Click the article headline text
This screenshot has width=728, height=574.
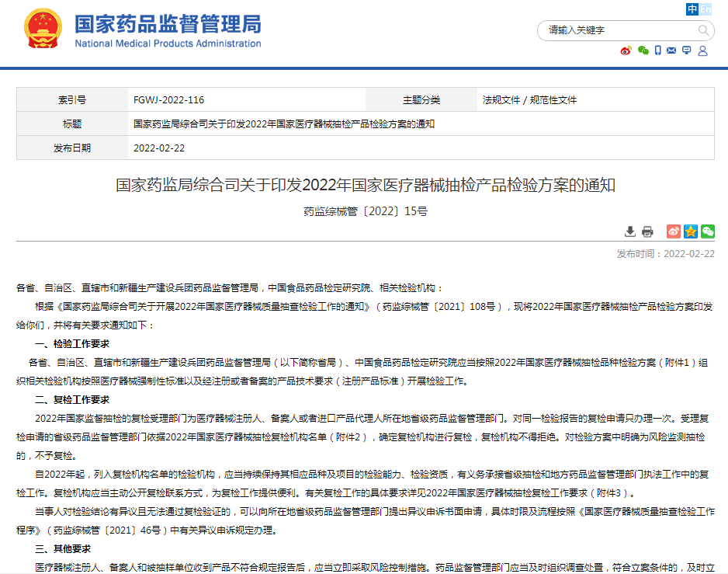365,186
